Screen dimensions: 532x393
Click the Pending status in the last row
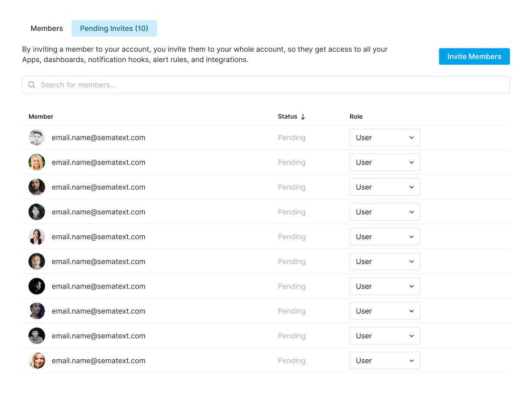(292, 361)
